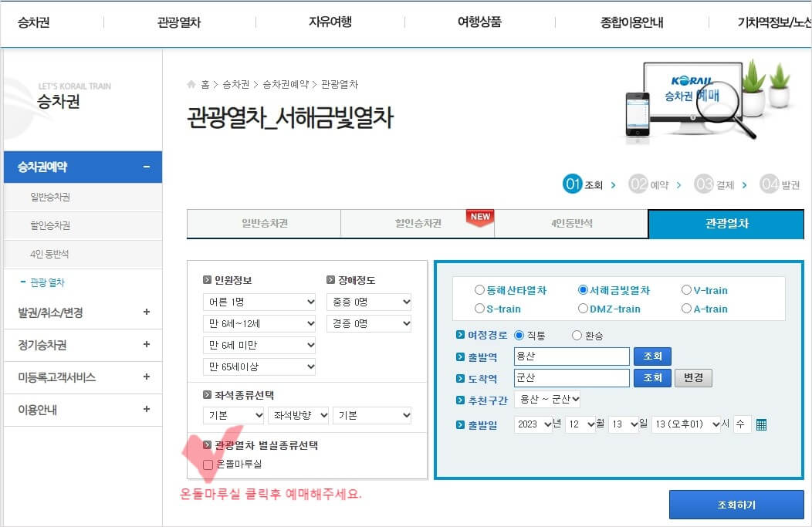Switch to 4인동반석 tab

[x=571, y=224]
